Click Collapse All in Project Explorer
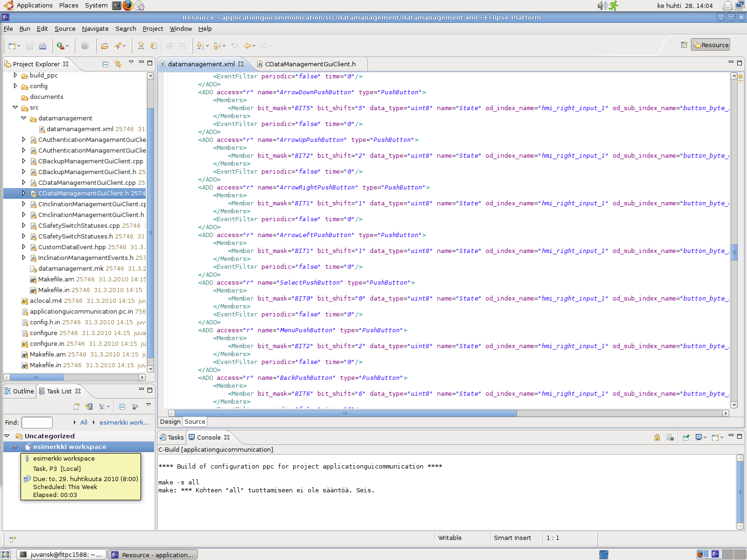Image resolution: width=747 pixels, height=560 pixels. (x=106, y=64)
